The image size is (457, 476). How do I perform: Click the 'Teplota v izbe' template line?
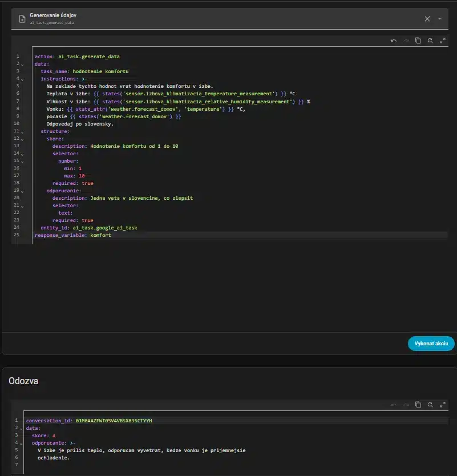tap(171, 94)
